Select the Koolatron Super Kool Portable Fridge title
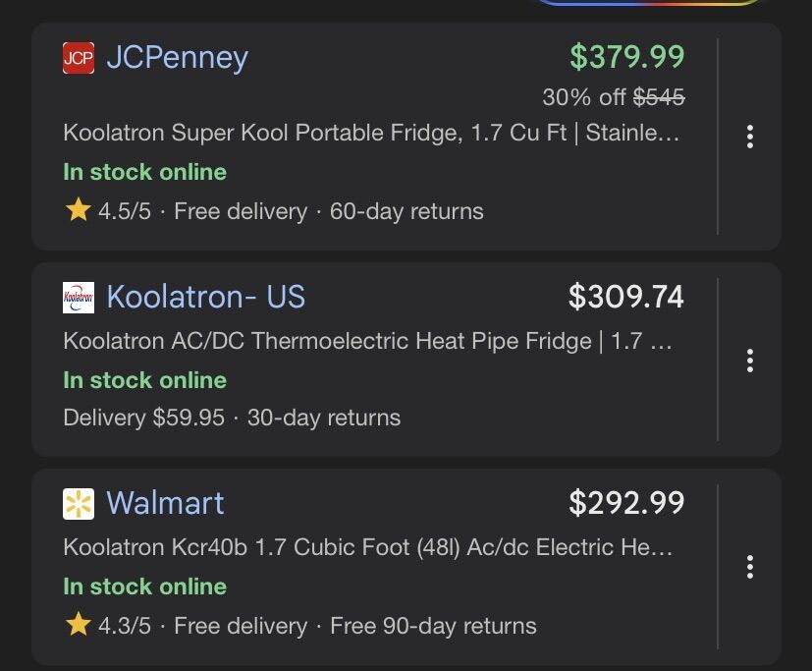 pos(370,133)
